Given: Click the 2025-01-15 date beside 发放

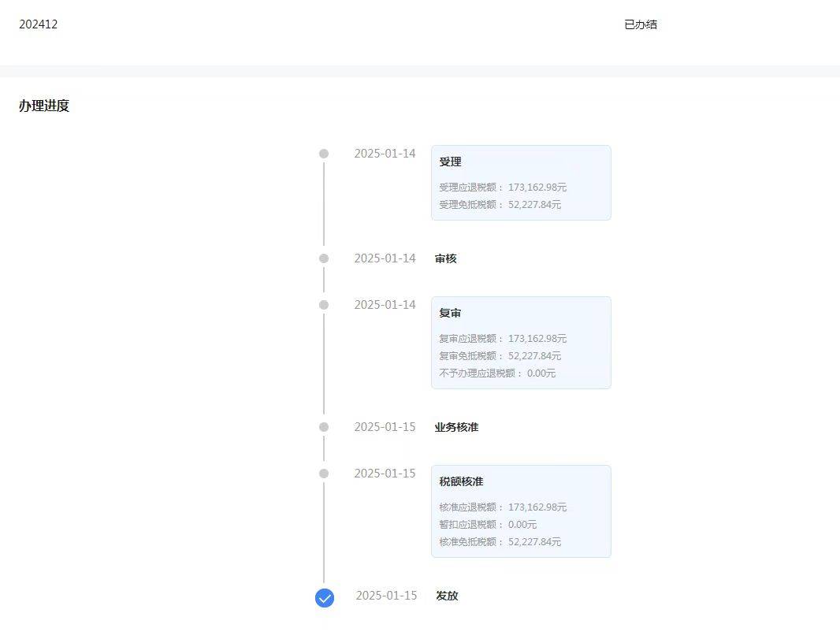Looking at the screenshot, I should tap(386, 596).
